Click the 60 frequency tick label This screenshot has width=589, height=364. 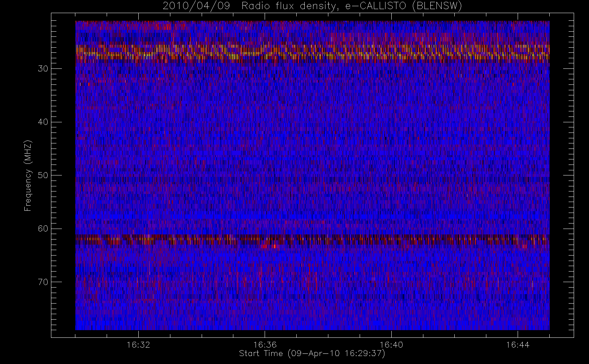click(43, 229)
